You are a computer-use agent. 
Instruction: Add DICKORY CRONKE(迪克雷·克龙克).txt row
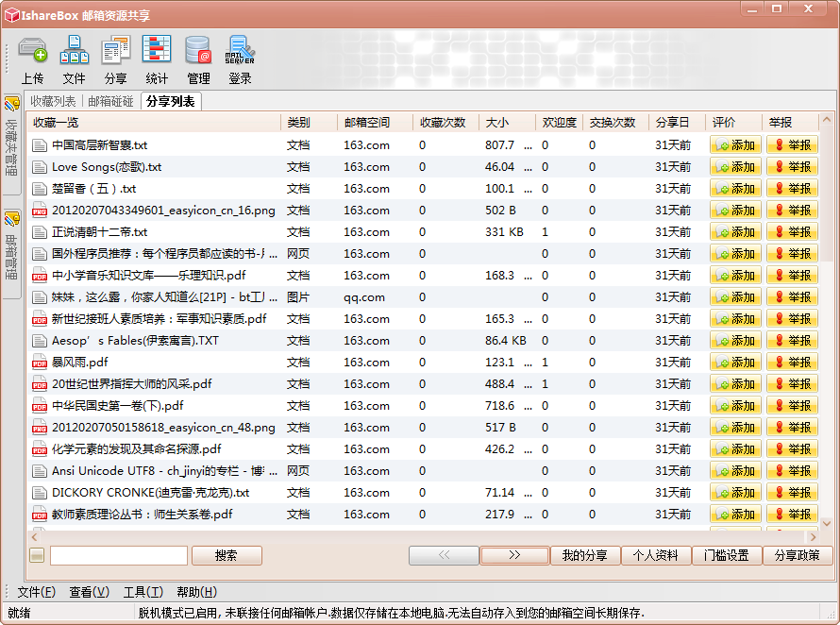coord(735,493)
